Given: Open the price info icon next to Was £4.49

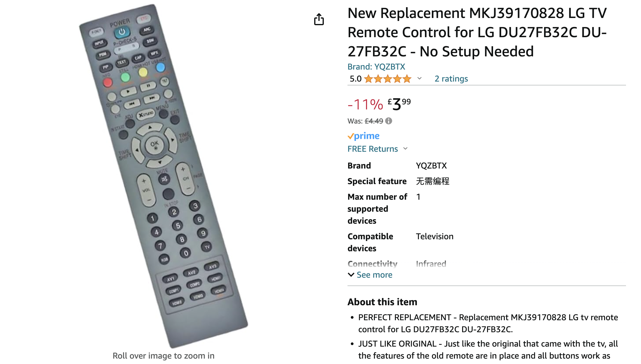Looking at the screenshot, I should coord(389,121).
